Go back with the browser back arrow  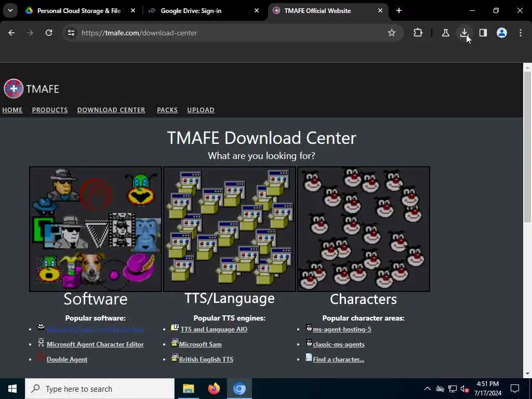pos(11,33)
